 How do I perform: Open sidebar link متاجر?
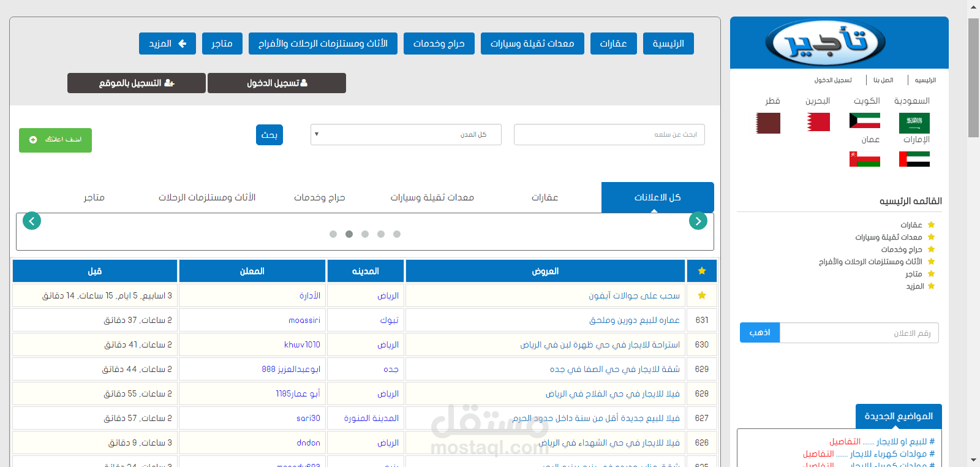pyautogui.click(x=914, y=274)
